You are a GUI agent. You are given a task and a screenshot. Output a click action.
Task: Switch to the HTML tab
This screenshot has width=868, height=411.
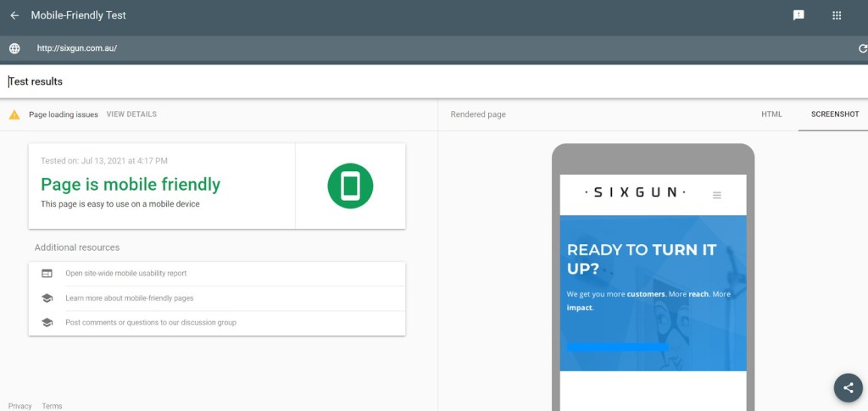[x=771, y=114]
